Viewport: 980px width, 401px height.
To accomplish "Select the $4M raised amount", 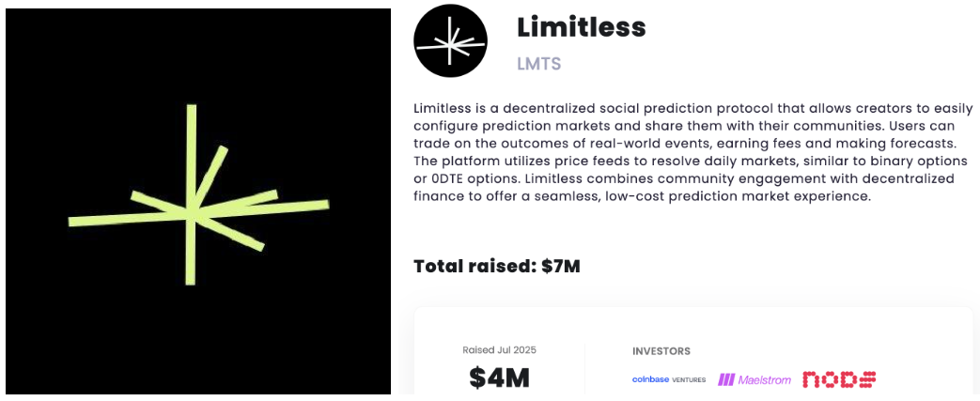I will 499,378.
